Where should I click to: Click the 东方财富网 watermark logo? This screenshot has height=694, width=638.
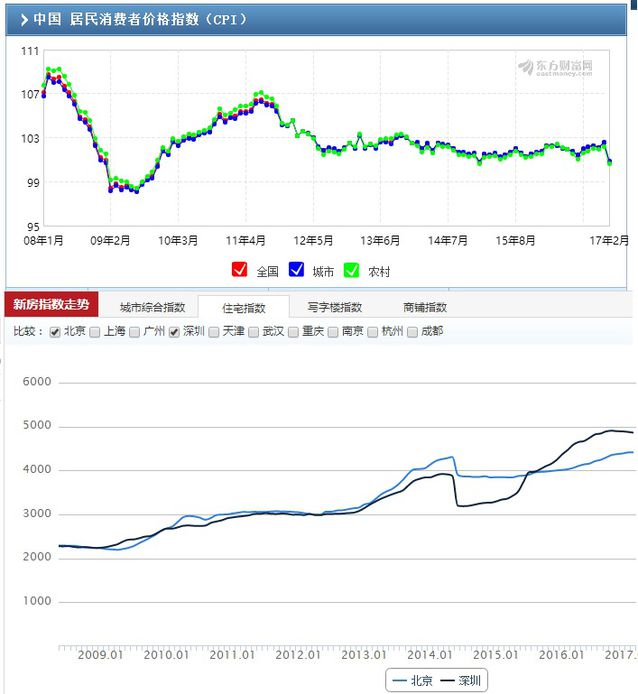(555, 67)
